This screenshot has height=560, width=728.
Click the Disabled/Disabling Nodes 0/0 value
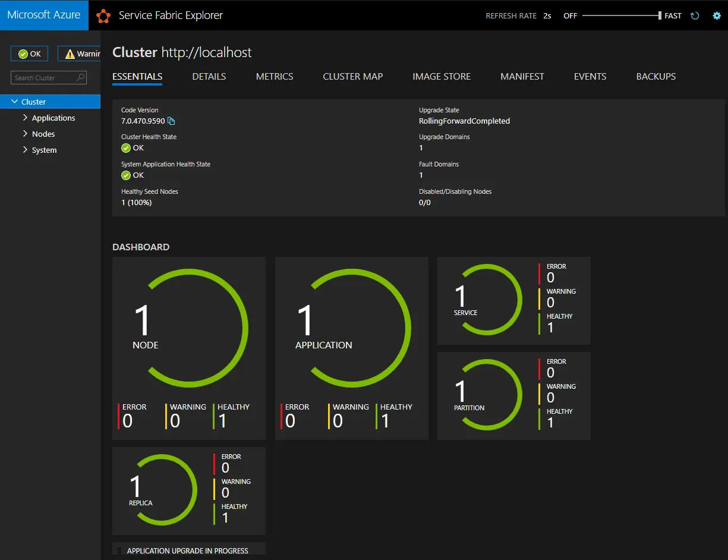point(425,203)
